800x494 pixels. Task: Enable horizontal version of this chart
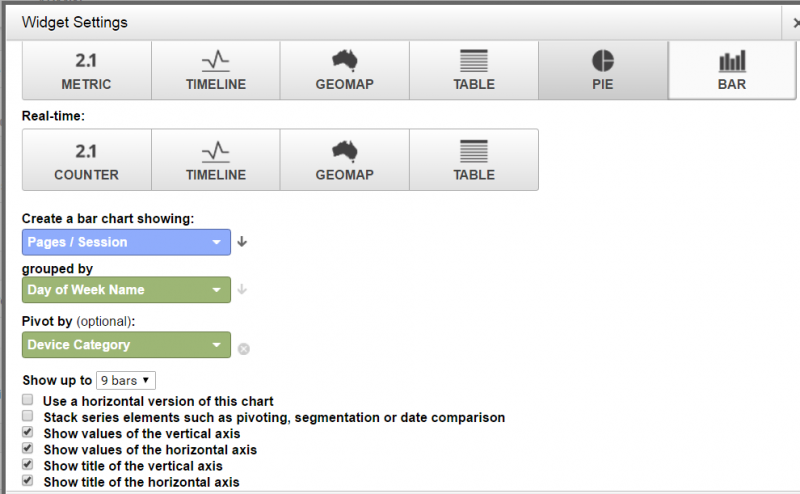click(28, 400)
